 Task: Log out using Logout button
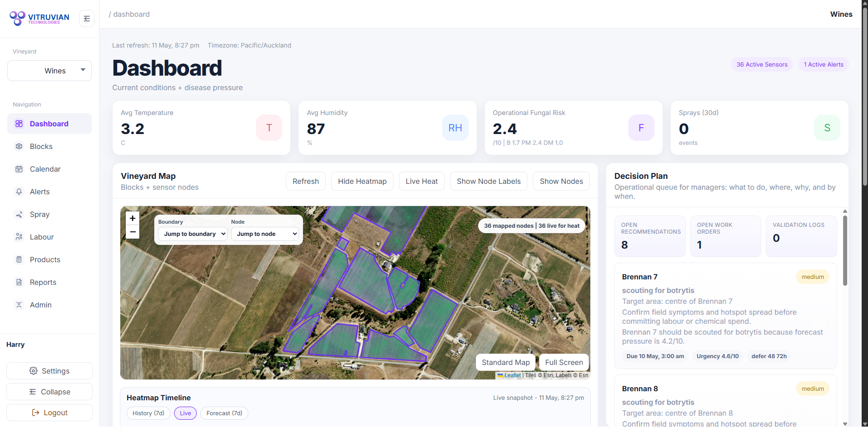[49, 413]
